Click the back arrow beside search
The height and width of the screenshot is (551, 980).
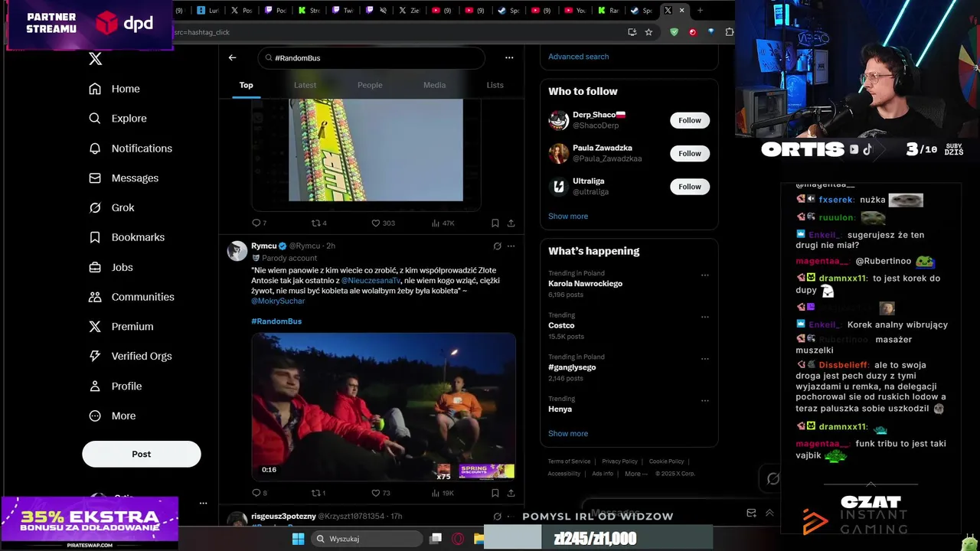coord(232,57)
